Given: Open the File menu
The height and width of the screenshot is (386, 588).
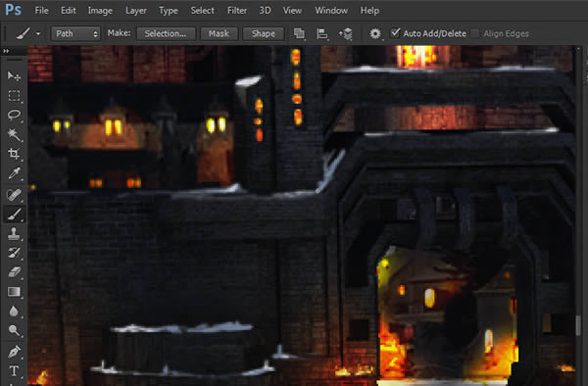Looking at the screenshot, I should coord(41,11).
